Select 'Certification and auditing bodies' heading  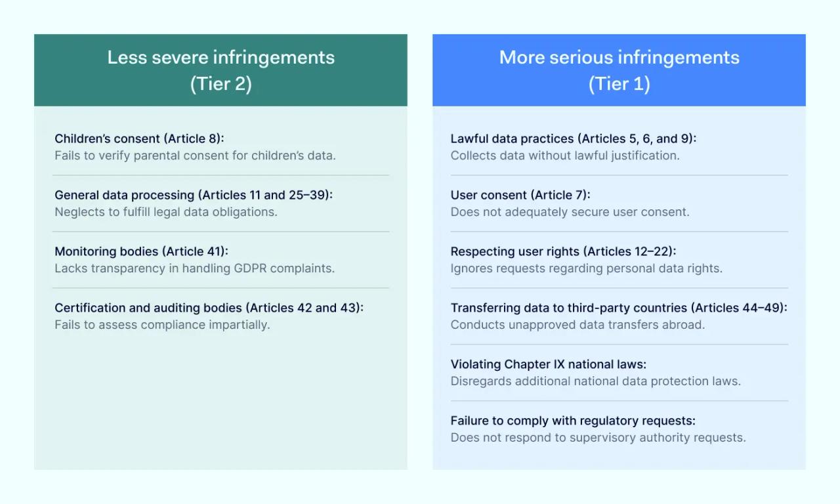[209, 308]
